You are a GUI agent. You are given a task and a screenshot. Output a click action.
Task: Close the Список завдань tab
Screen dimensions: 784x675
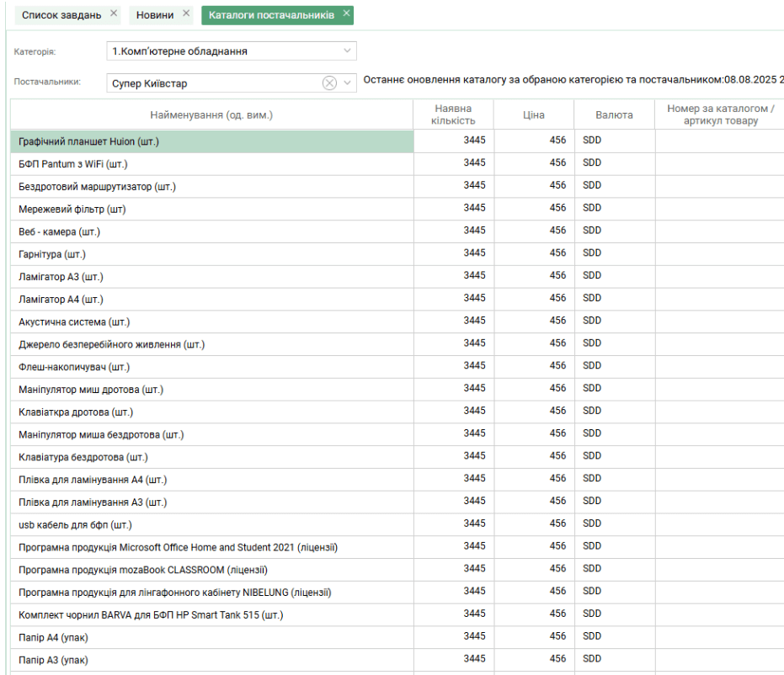(114, 14)
